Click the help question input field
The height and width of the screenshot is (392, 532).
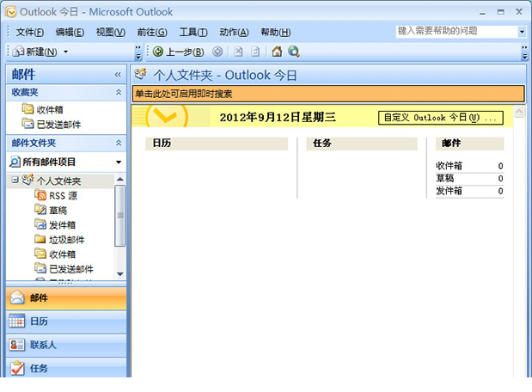click(x=456, y=31)
